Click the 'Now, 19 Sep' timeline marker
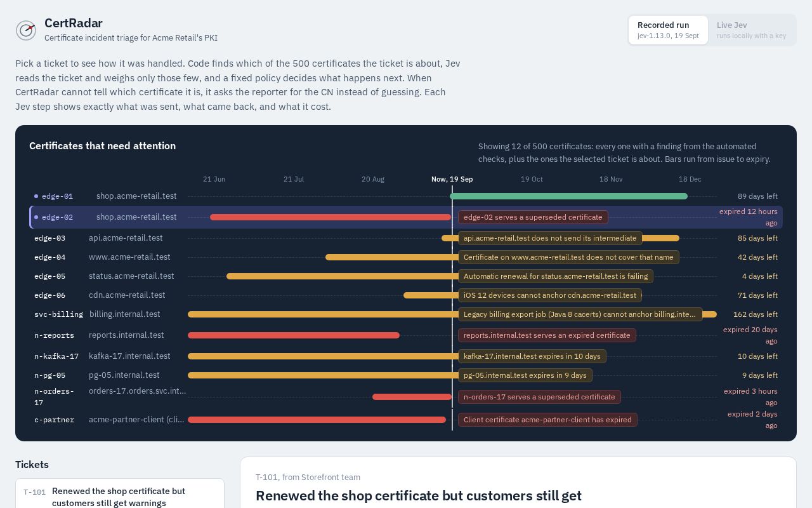This screenshot has height=508, width=812. point(452,179)
